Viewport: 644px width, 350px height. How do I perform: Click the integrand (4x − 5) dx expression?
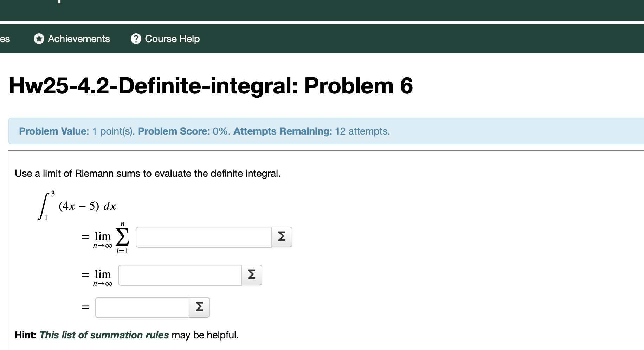(x=87, y=206)
